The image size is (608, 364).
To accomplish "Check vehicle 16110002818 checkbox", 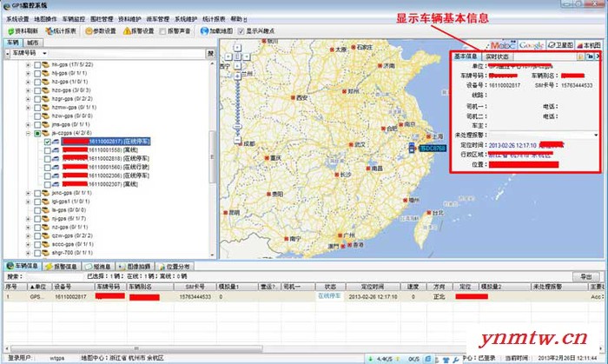I will (x=47, y=159).
